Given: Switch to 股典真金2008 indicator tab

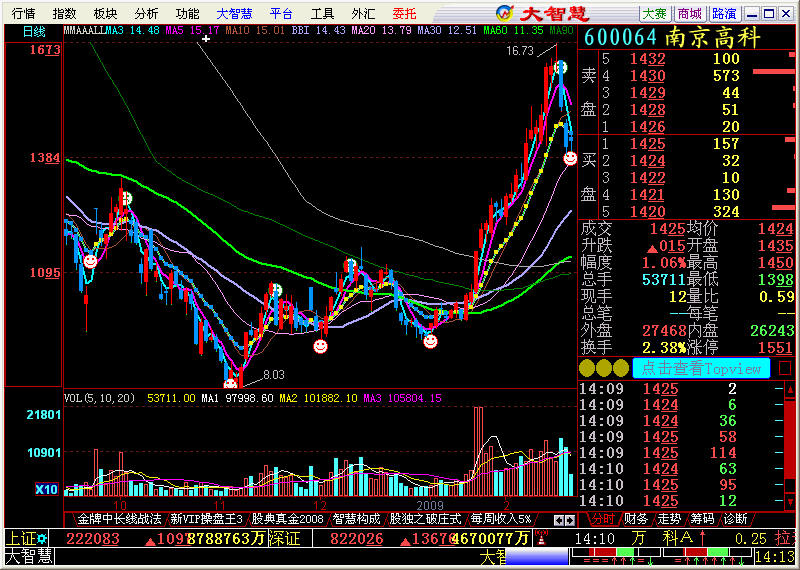Looking at the screenshot, I should (x=287, y=519).
